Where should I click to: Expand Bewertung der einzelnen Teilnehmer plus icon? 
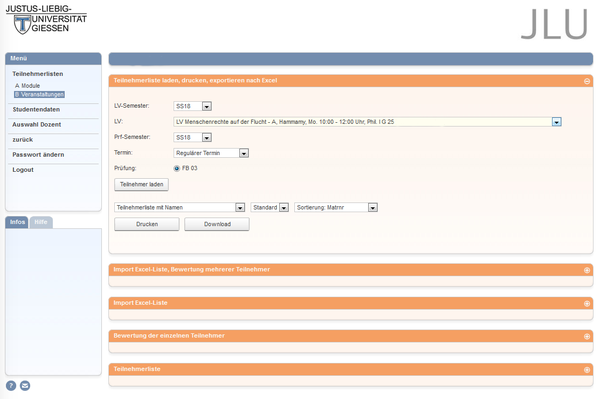pos(587,336)
